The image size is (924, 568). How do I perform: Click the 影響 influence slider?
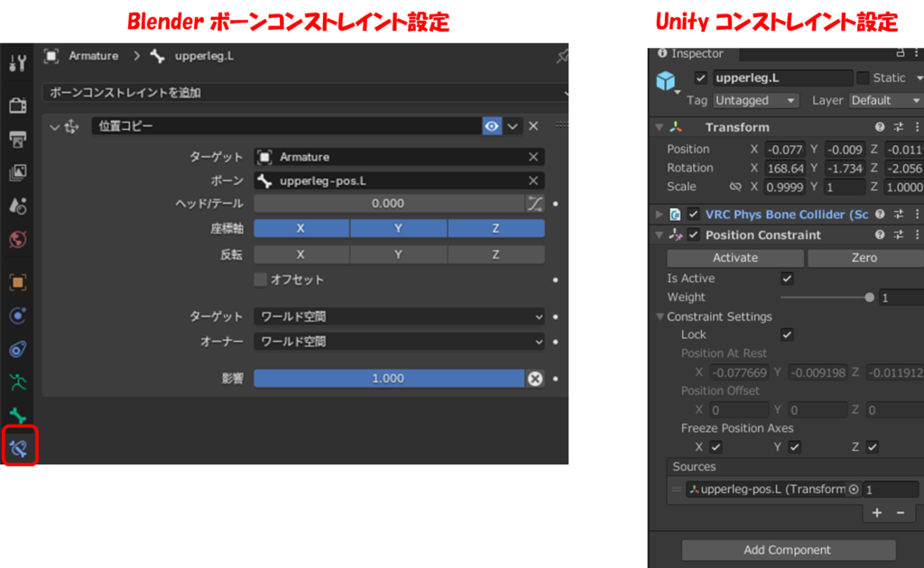pos(388,379)
